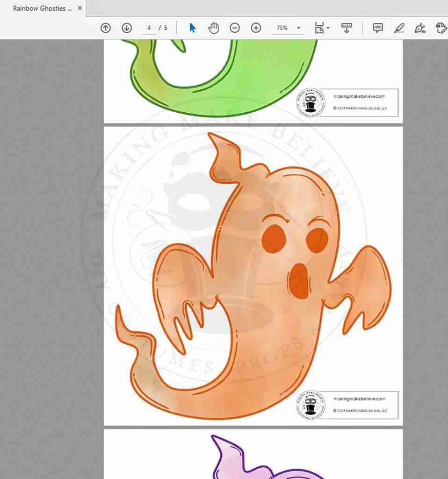Go to next page with down arrow
The image size is (448, 479).
tap(127, 28)
